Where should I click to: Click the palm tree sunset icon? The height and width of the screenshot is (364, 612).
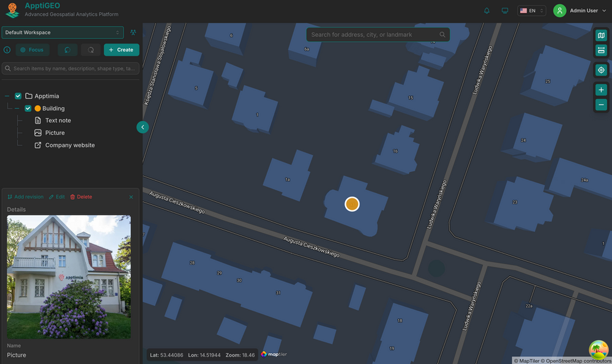coord(599,349)
